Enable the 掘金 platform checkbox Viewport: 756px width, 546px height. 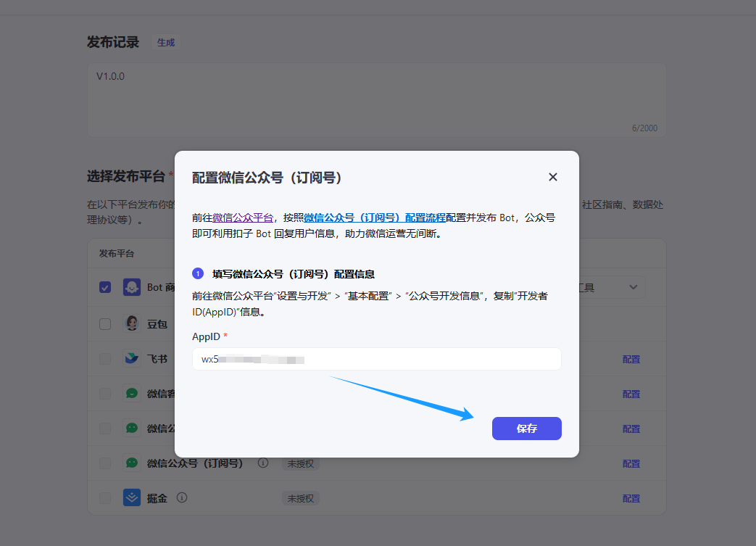[105, 498]
